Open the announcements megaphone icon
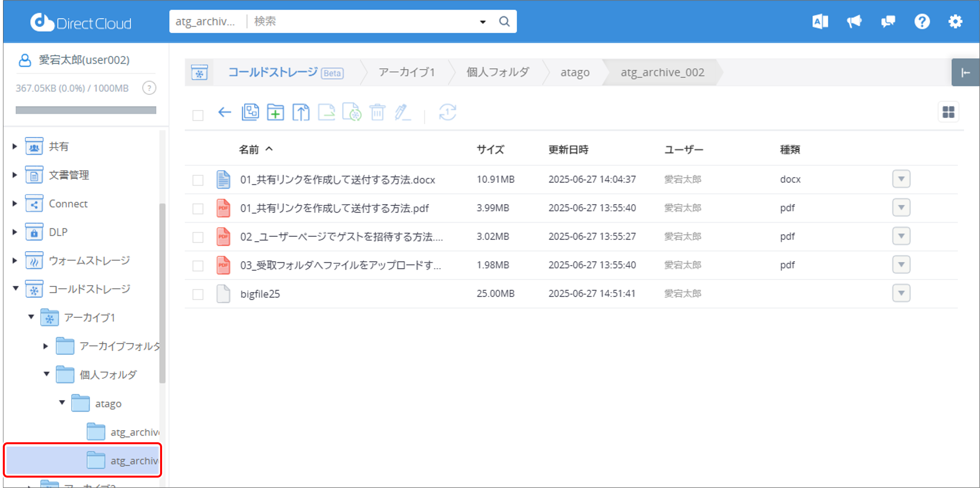 click(854, 21)
